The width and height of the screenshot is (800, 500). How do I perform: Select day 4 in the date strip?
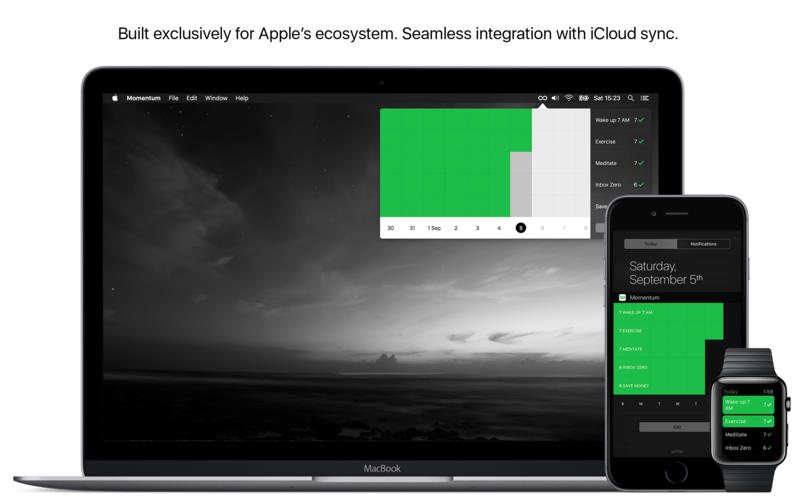(499, 228)
